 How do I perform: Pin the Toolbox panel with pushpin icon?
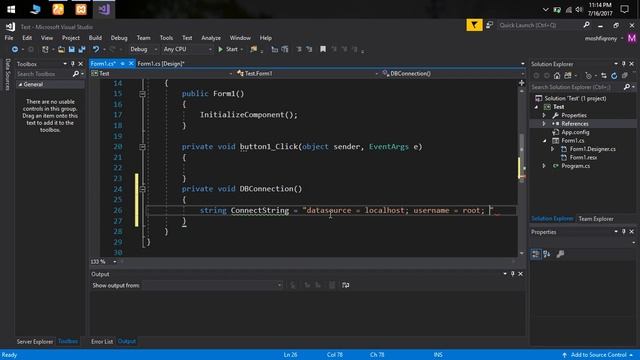[x=73, y=64]
